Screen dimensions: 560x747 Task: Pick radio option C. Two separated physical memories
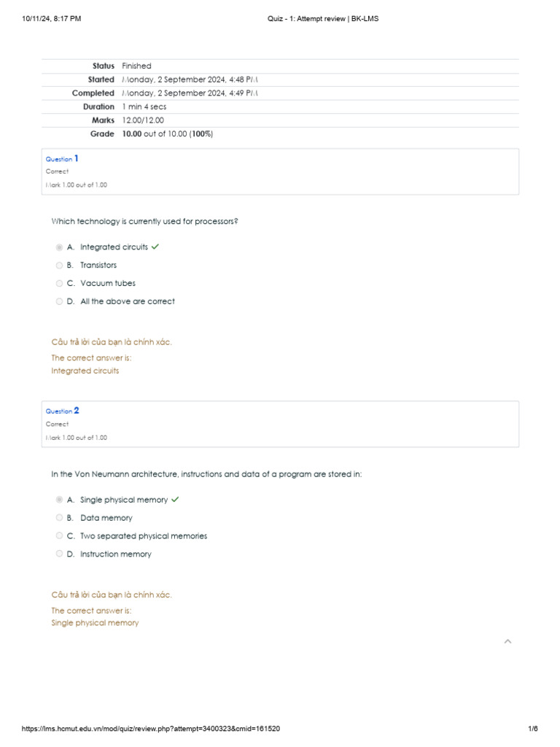(59, 536)
